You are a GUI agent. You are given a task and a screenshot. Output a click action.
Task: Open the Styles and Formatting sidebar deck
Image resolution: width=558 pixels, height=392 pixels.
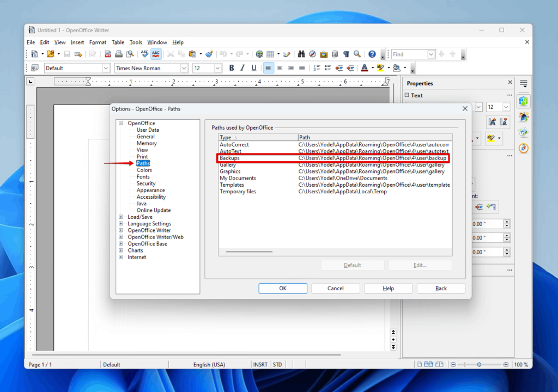pos(524,117)
